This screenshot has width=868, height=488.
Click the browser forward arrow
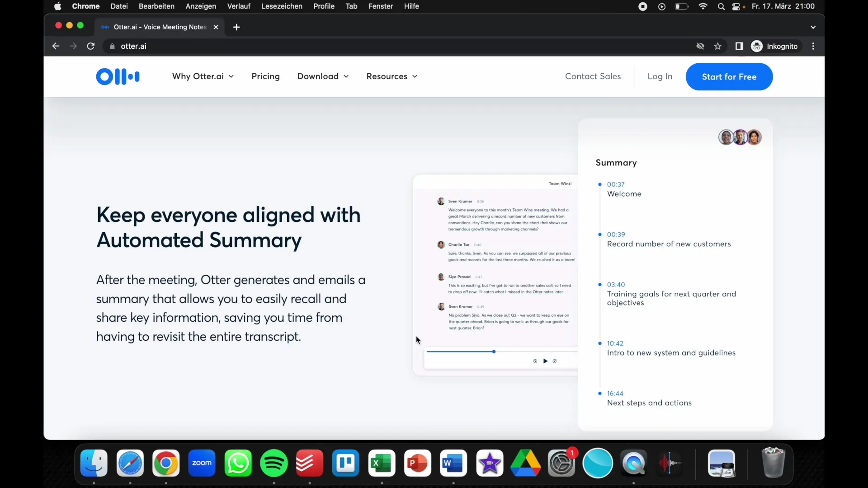tap(73, 46)
